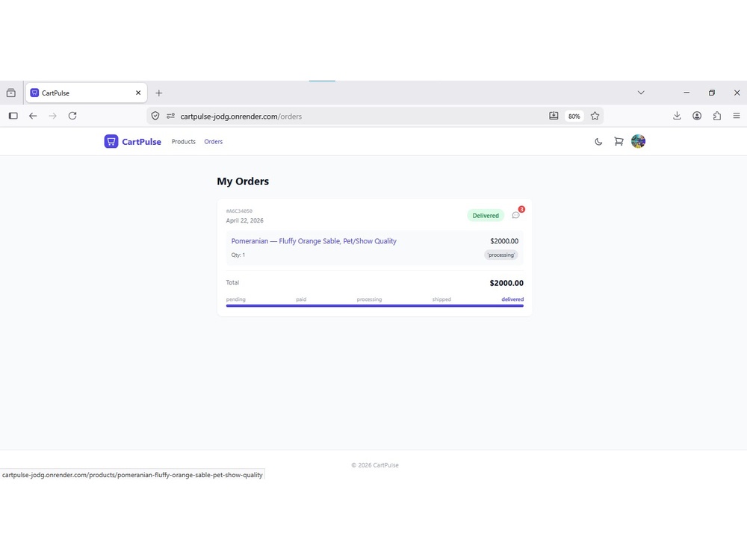Click the processing step in progress tracker
The image size is (747, 560).
pos(369,299)
